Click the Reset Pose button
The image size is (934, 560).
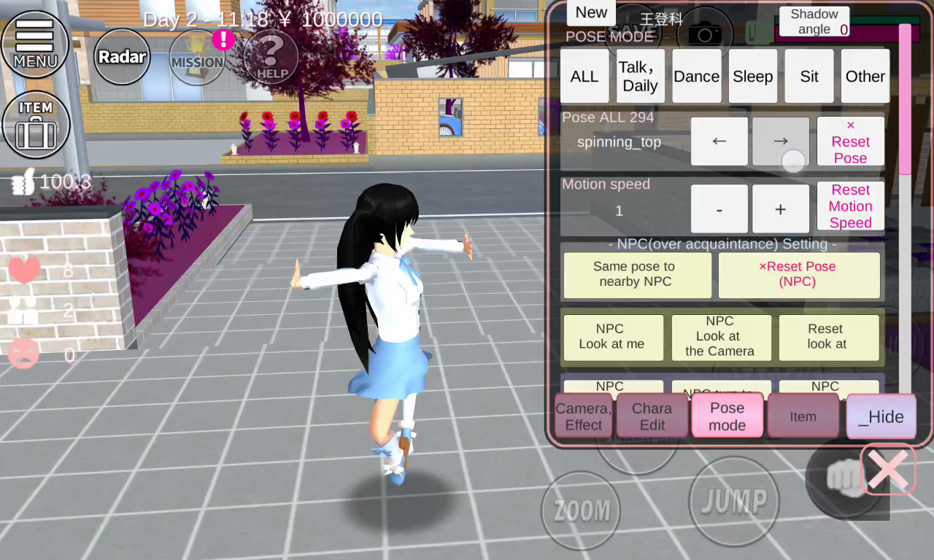850,141
